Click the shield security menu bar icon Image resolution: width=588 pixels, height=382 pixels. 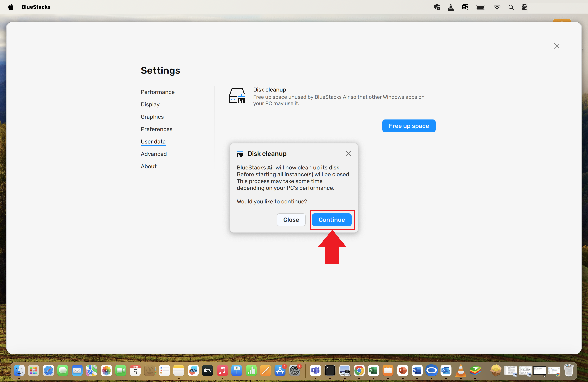click(x=437, y=7)
